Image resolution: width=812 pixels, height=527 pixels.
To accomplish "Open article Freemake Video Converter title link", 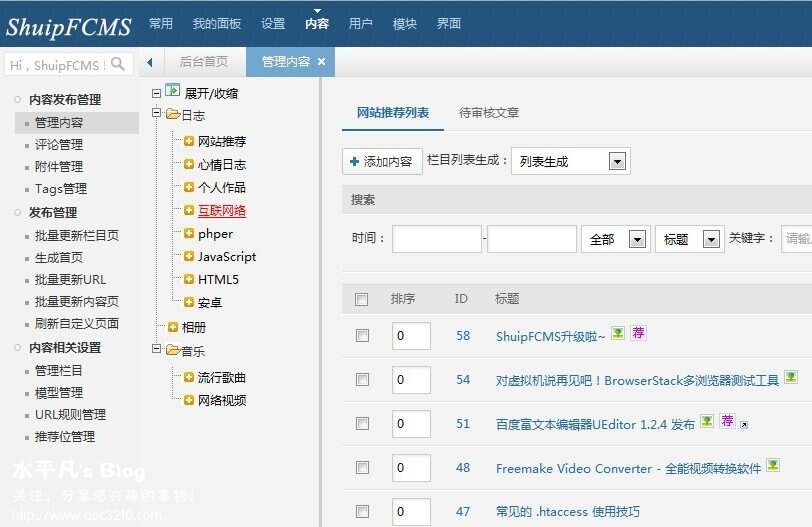I will (628, 469).
